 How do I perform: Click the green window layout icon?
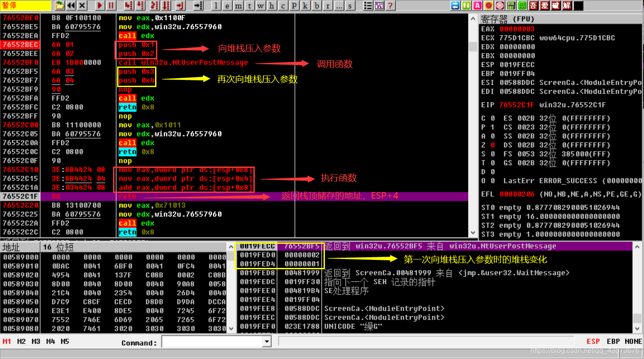522,6
